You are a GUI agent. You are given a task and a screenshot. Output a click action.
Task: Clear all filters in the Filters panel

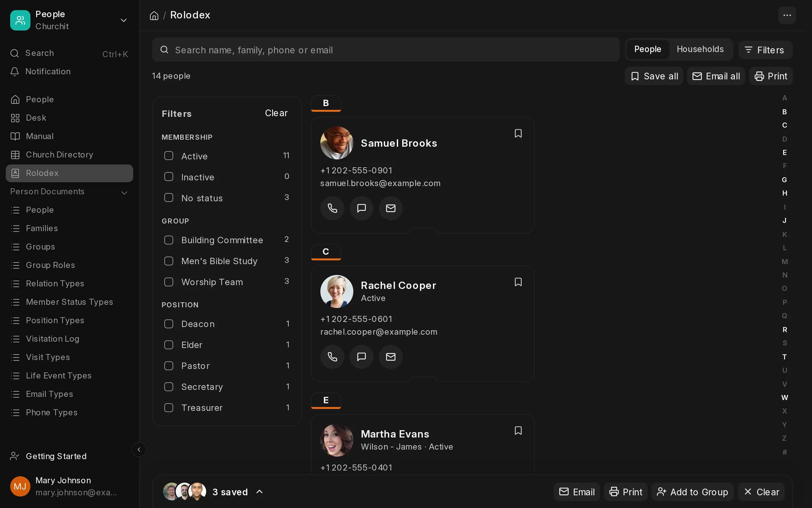pos(276,113)
